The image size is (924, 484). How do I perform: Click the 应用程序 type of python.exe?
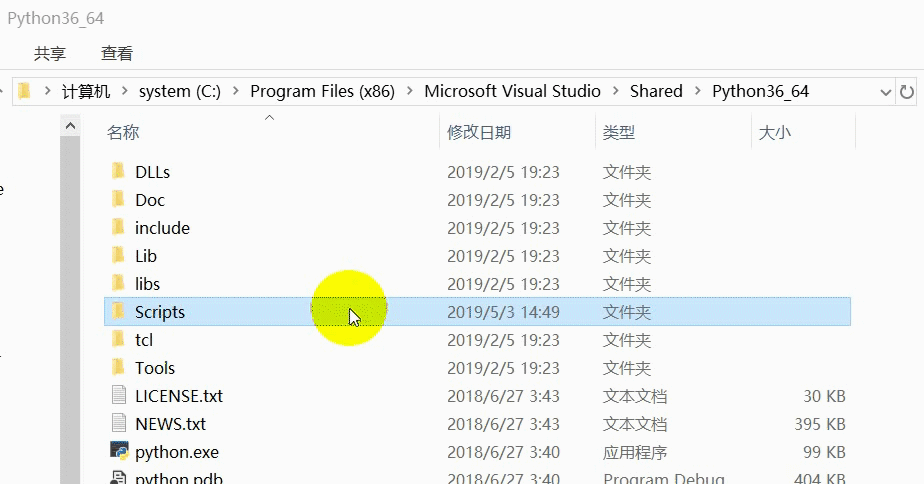coord(635,452)
